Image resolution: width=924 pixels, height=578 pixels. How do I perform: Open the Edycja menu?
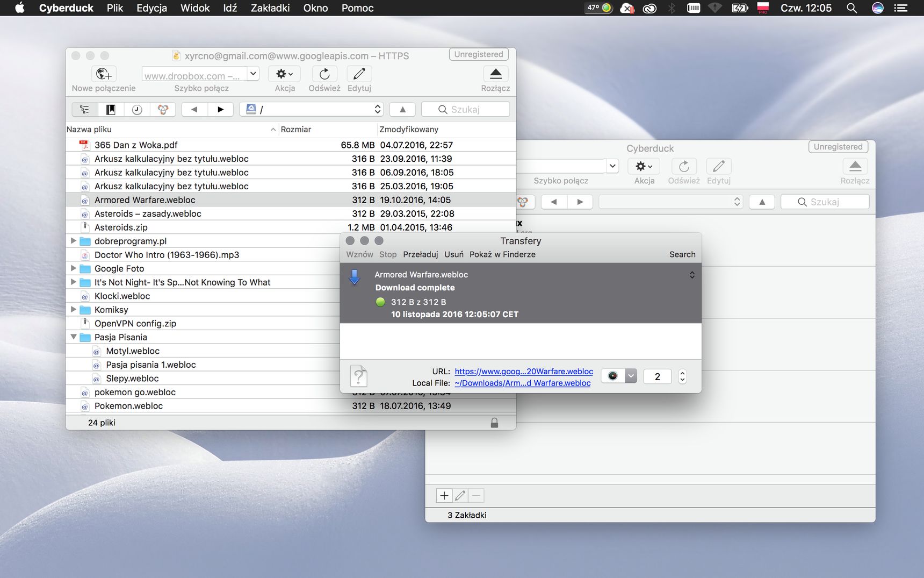[151, 8]
